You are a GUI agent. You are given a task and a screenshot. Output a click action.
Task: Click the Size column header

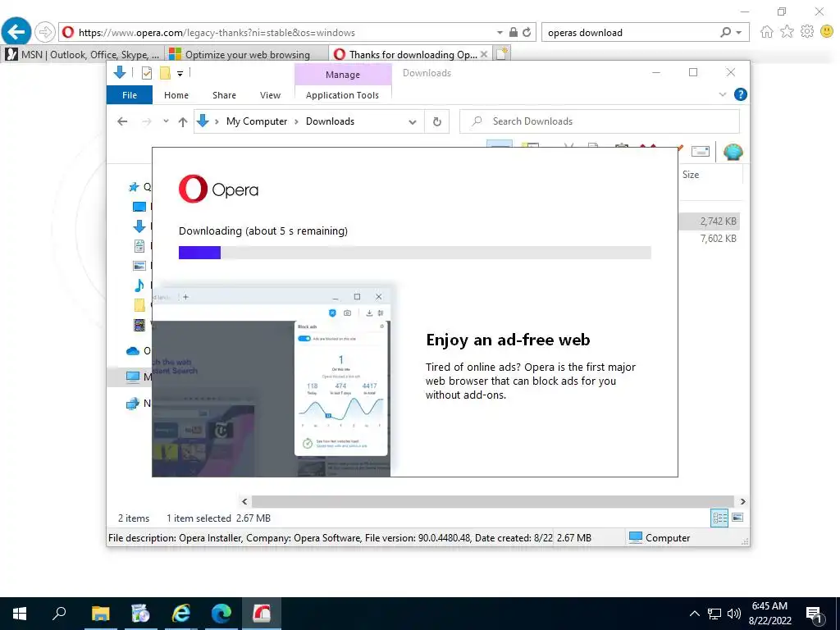[710, 175]
